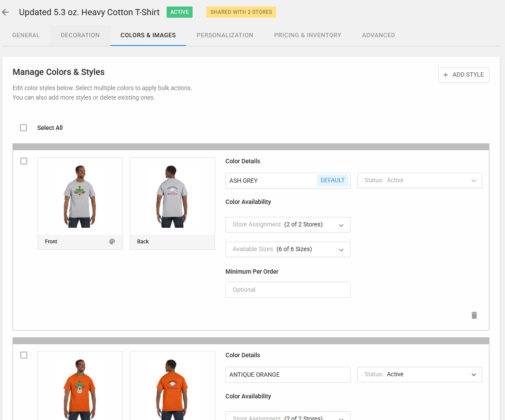Click the Antique Orange front shirt thumbnail
Viewport: 505px width, 420px height.
click(80, 388)
